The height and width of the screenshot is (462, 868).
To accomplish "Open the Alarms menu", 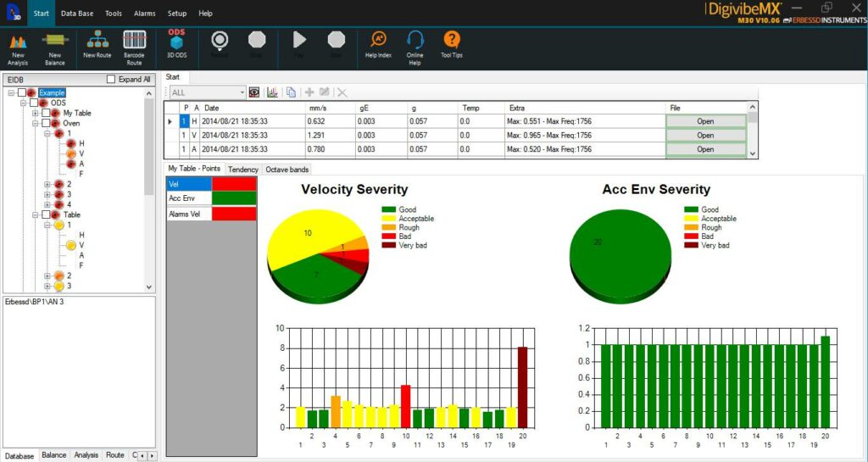I will point(144,14).
